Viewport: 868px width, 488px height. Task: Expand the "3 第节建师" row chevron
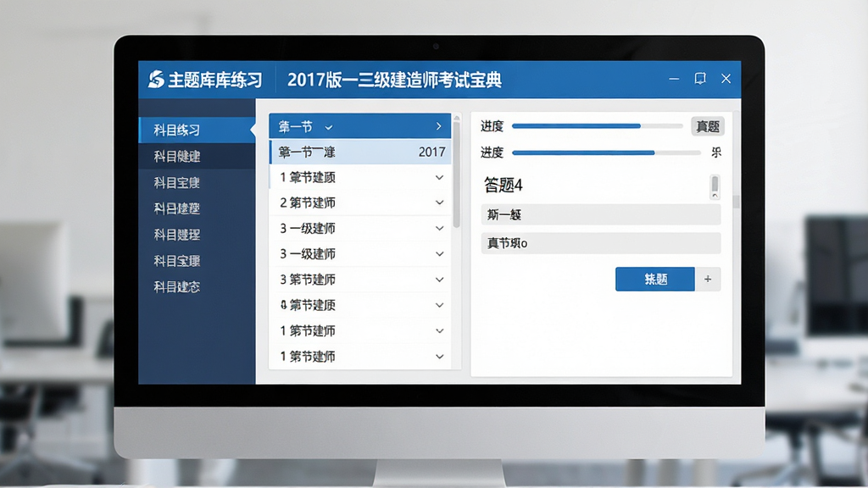[440, 280]
